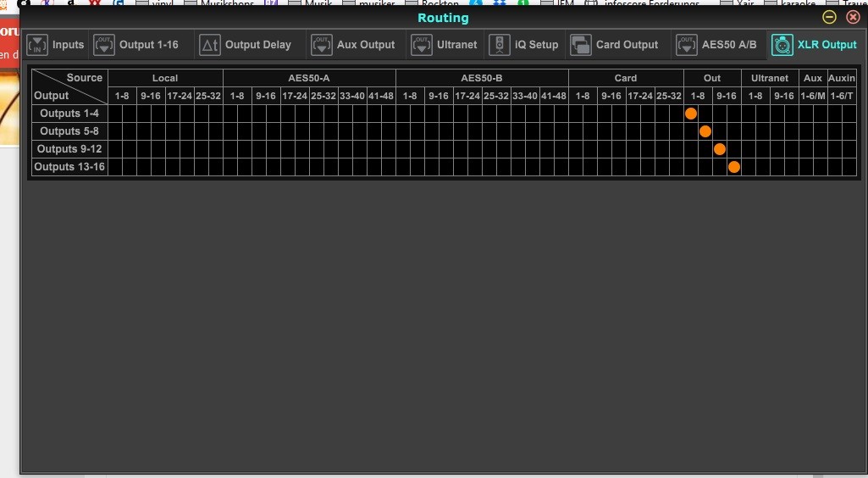This screenshot has width=868, height=478.
Task: Click the Ultranet source group header
Action: tap(770, 78)
